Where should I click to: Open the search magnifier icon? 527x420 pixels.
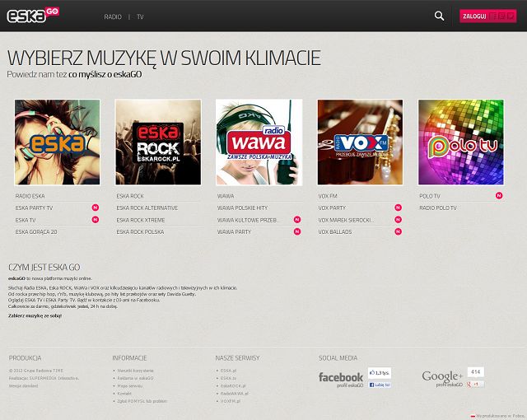coord(439,16)
